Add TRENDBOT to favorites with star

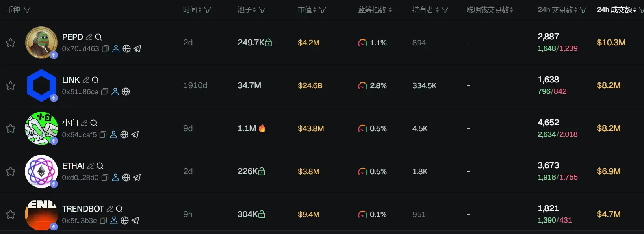pos(11,214)
